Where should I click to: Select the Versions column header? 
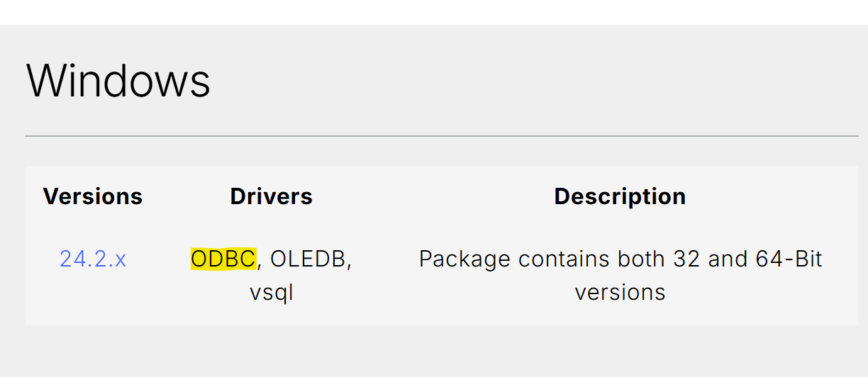93,196
